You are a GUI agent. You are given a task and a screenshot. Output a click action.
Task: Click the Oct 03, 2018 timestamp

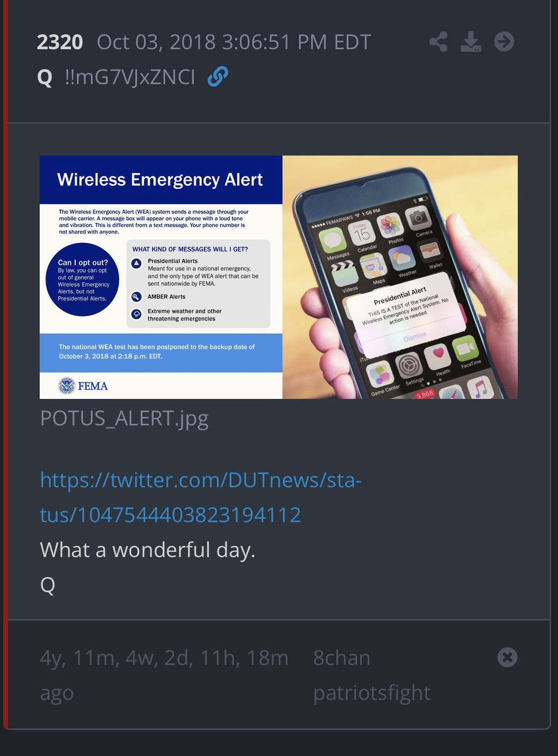(234, 42)
